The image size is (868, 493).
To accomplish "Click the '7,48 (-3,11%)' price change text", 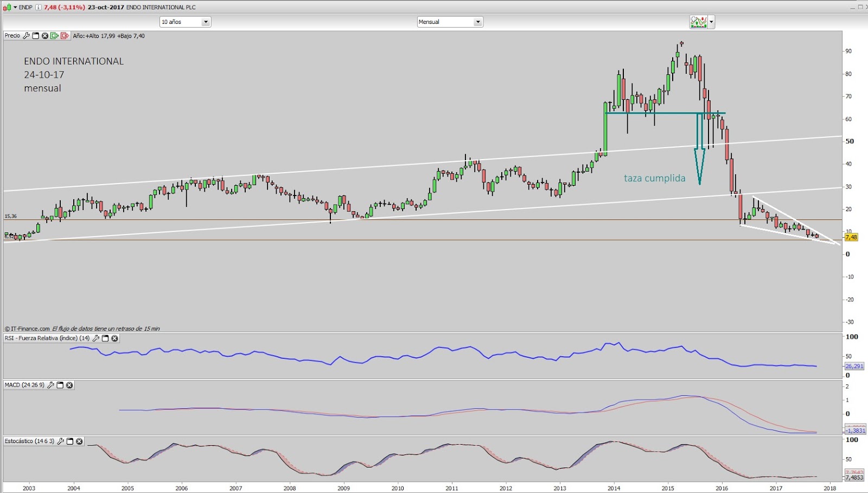I will tap(65, 7).
